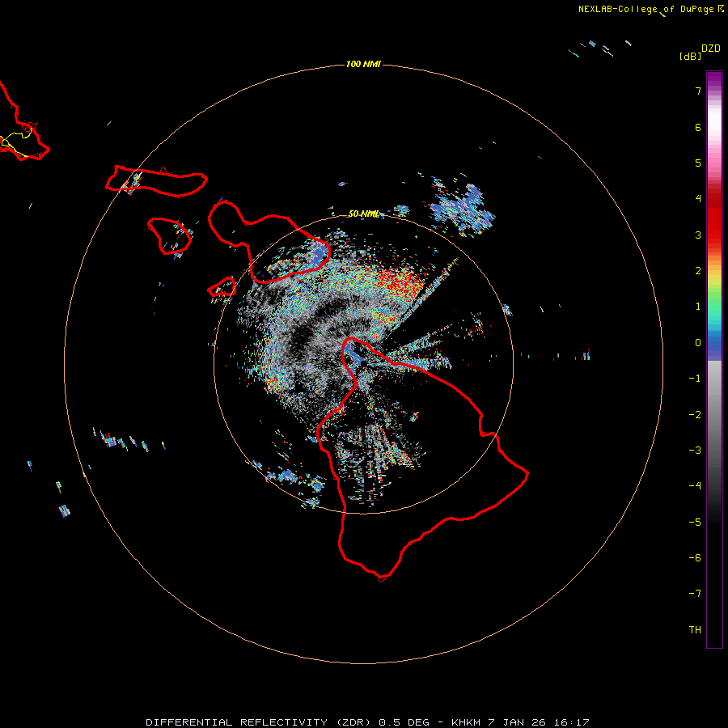Click the -3 value on the color scale
This screenshot has height=728, width=728.
[695, 451]
